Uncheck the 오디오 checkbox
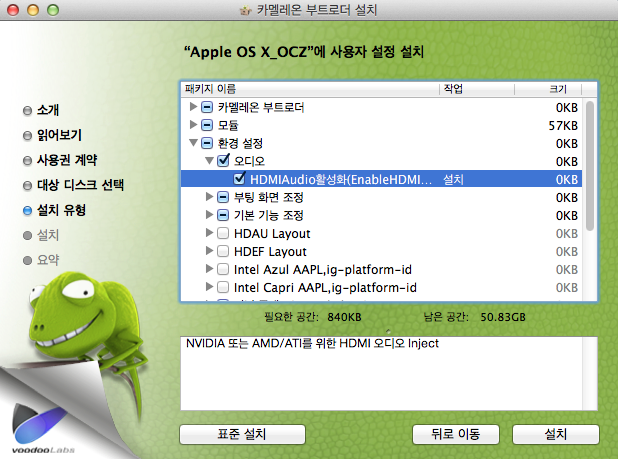The height and width of the screenshot is (459, 618). point(223,161)
